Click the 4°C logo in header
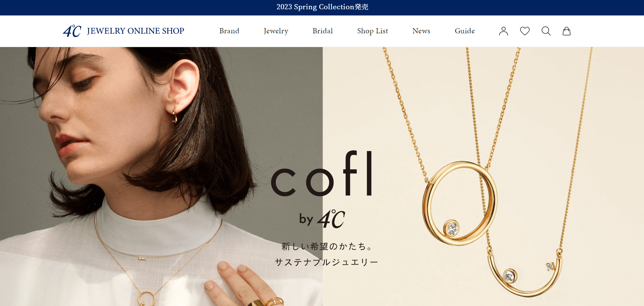This screenshot has height=306, width=644. tap(72, 31)
